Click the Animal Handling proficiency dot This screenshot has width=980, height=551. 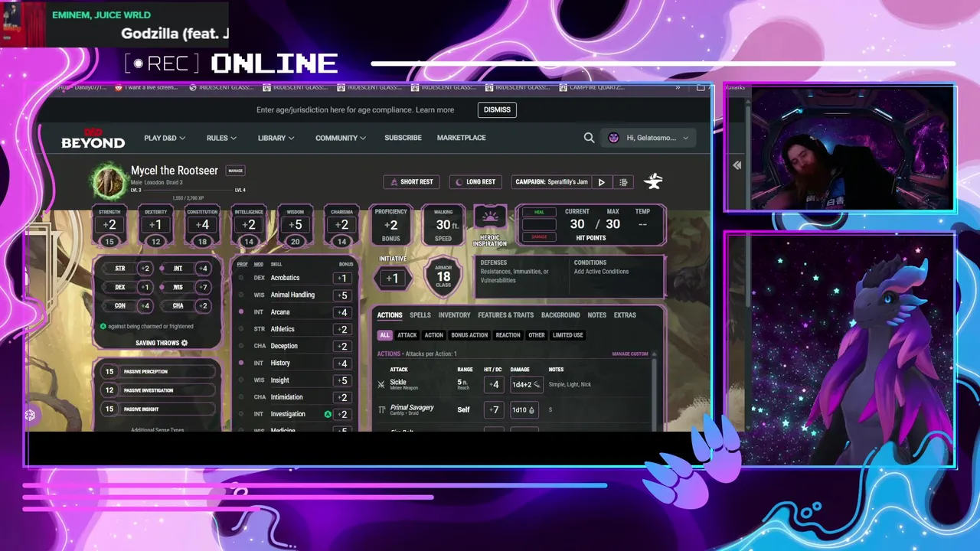tap(241, 295)
